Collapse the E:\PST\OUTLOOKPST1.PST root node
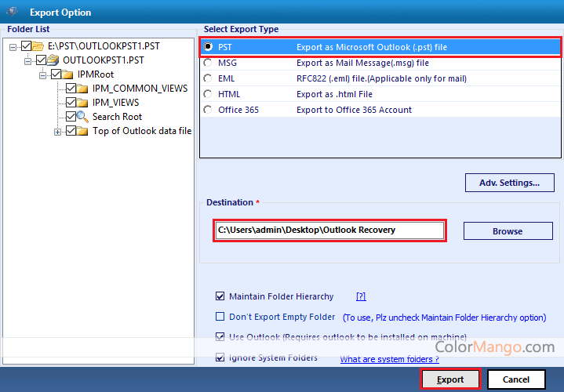The image size is (564, 392). [13, 47]
